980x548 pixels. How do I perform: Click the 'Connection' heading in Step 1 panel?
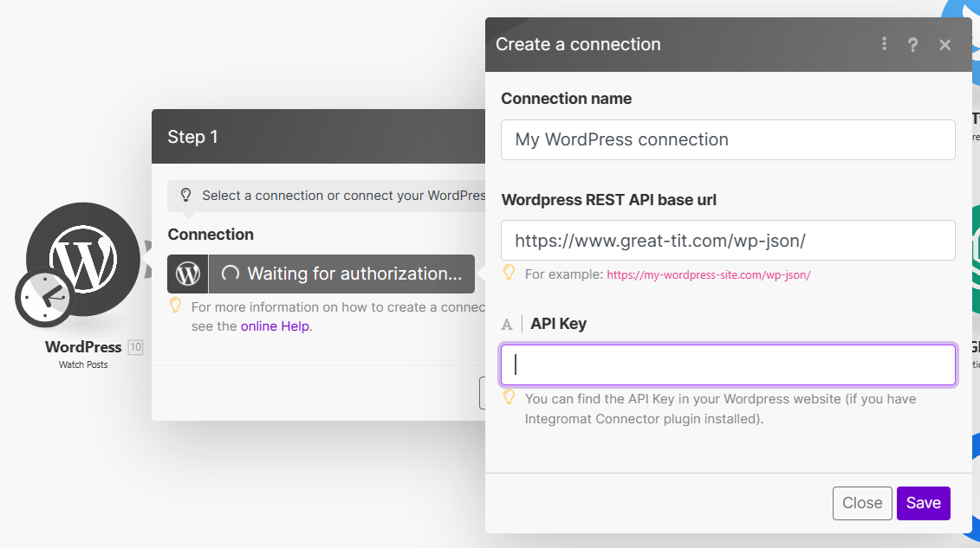[x=211, y=235]
